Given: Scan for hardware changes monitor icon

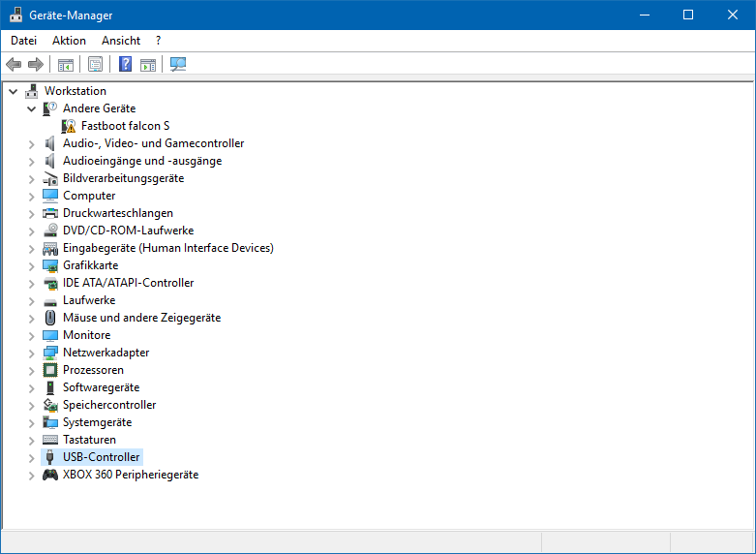Looking at the screenshot, I should [178, 64].
